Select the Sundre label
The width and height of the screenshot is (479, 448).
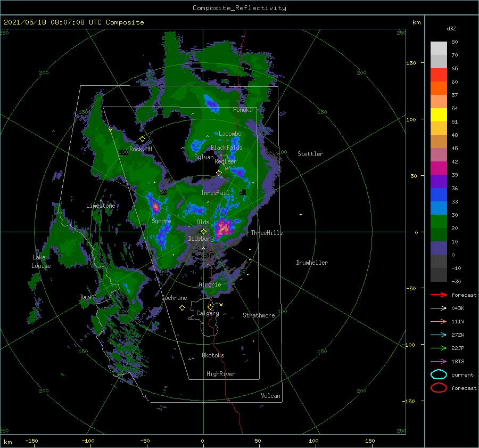click(161, 221)
